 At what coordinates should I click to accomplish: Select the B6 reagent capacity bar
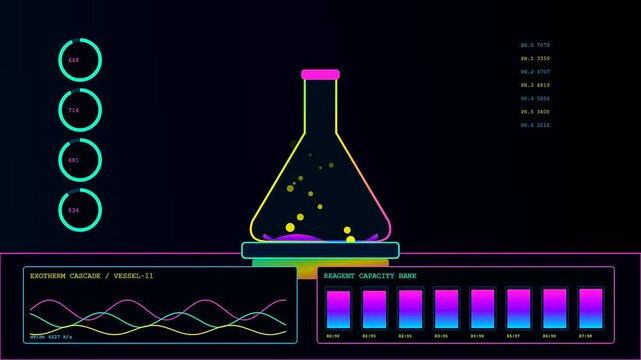pos(555,309)
